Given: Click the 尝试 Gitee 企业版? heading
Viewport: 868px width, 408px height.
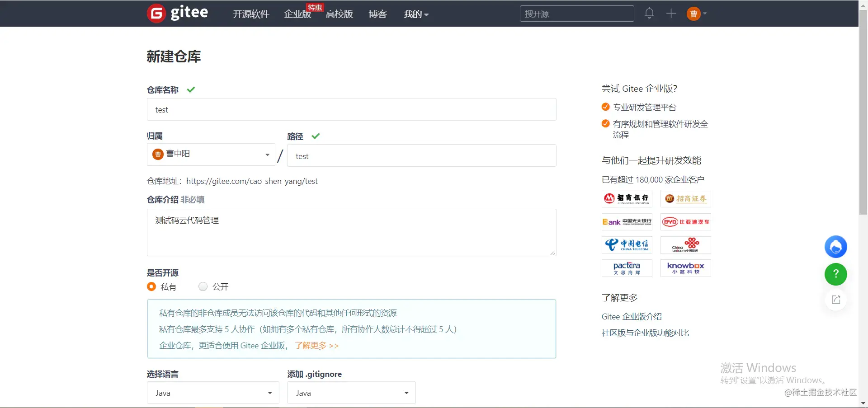Looking at the screenshot, I should point(639,89).
